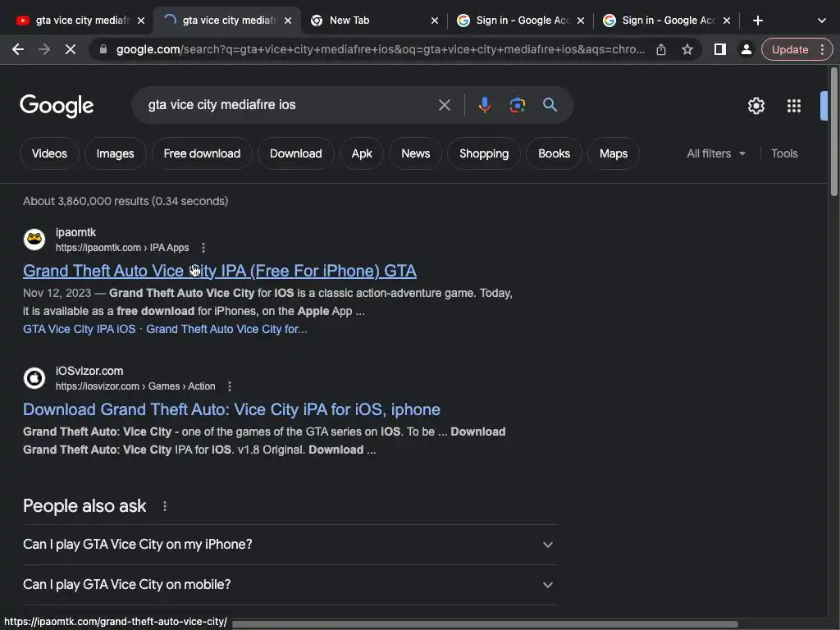Viewport: 840px width, 630px height.
Task: Click the Update button in Chrome toolbar
Action: [790, 49]
